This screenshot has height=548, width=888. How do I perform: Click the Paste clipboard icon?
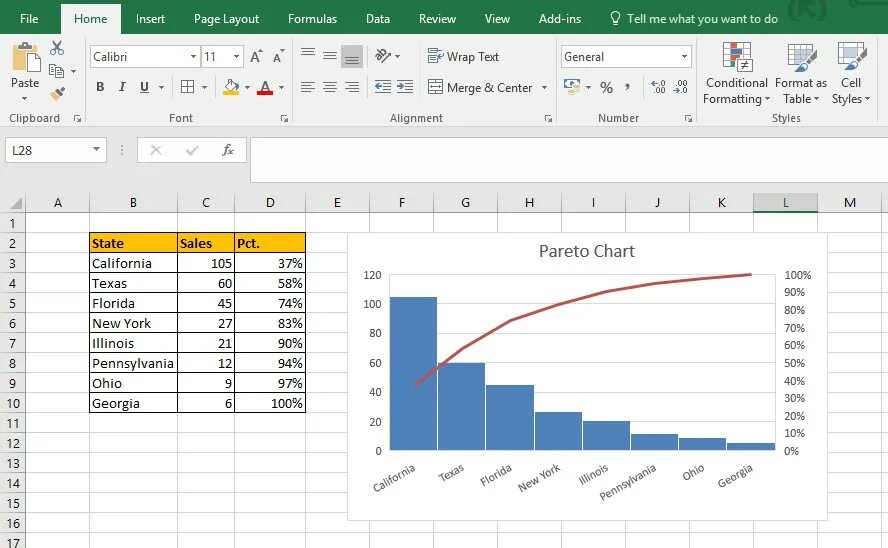pos(26,57)
